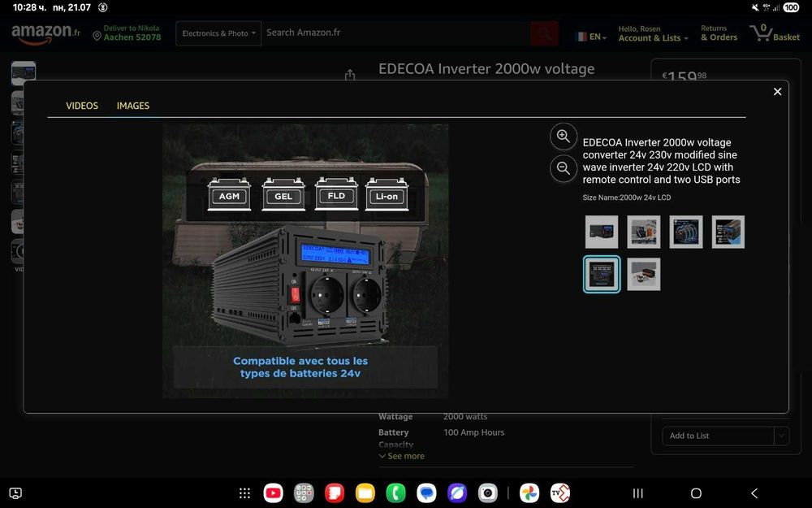The height and width of the screenshot is (508, 812).
Task: Focus the Search Amazon.fr field
Action: [396, 33]
